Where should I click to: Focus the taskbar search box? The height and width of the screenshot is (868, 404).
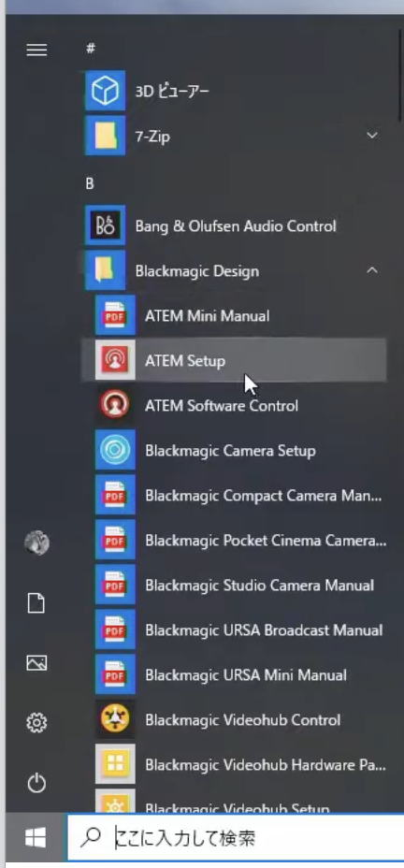(x=236, y=838)
